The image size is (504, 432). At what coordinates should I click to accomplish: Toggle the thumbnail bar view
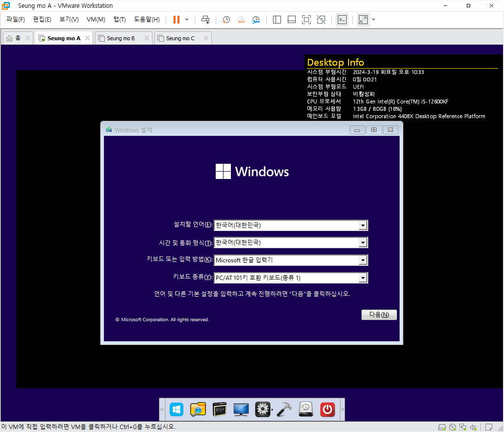point(292,20)
